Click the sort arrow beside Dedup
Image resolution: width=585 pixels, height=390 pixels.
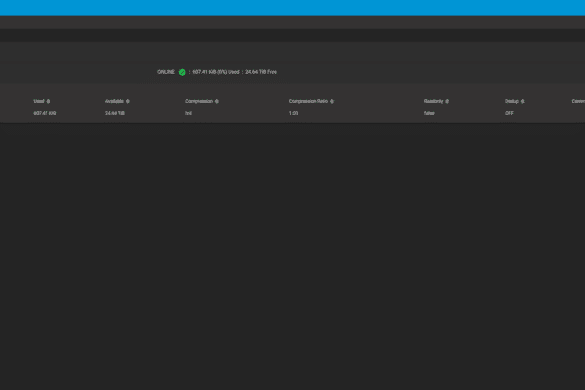click(523, 101)
